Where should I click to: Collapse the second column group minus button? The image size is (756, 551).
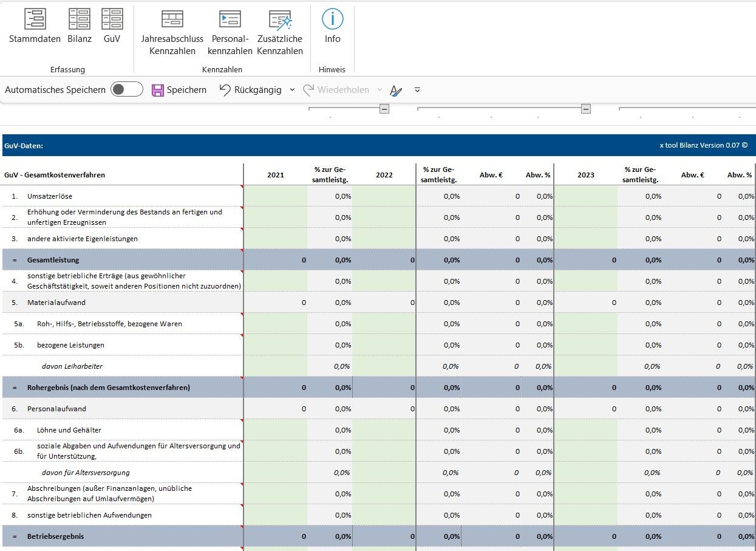point(585,109)
